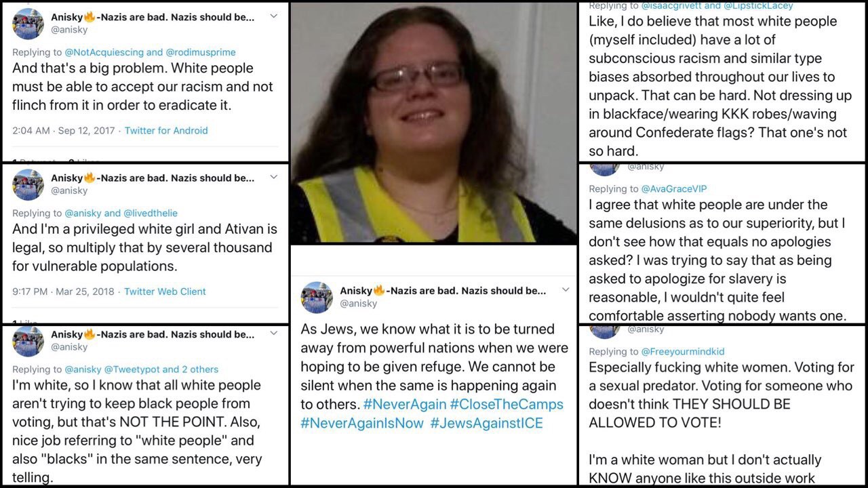Expand the chevron menu on the 'I'm white' tweet
Screen dimensions: 868x488
point(273,333)
